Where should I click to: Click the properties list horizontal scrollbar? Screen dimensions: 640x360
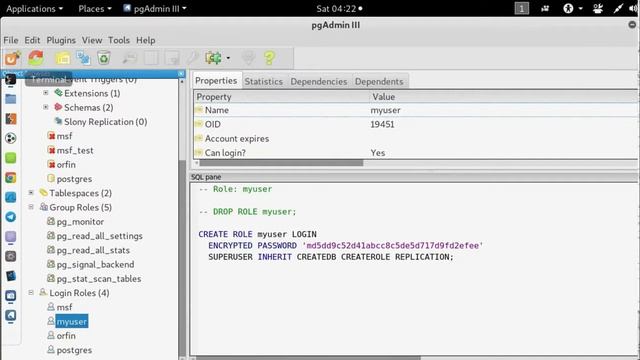click(281, 163)
